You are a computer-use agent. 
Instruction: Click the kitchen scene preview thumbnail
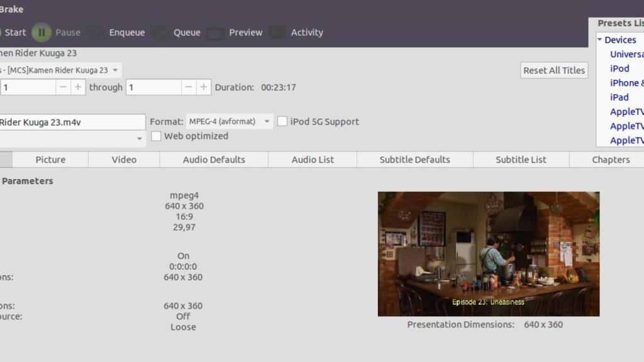coord(488,253)
